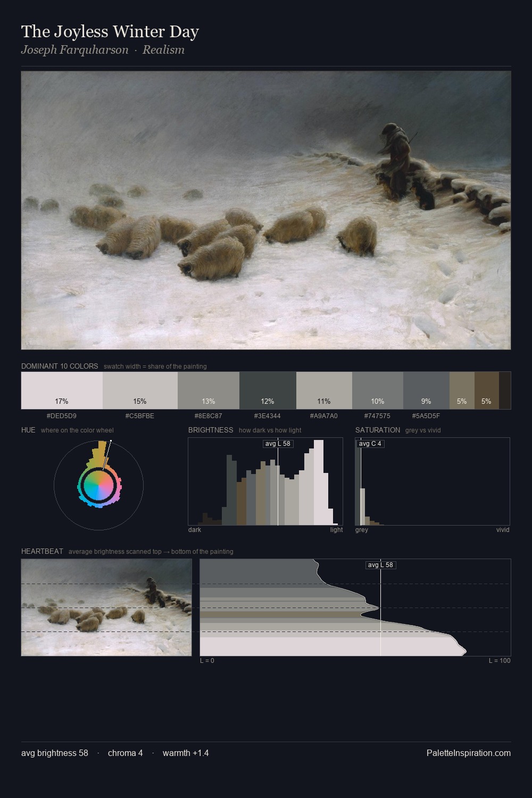Click the hex code label '#5A5D5F'

[426, 416]
